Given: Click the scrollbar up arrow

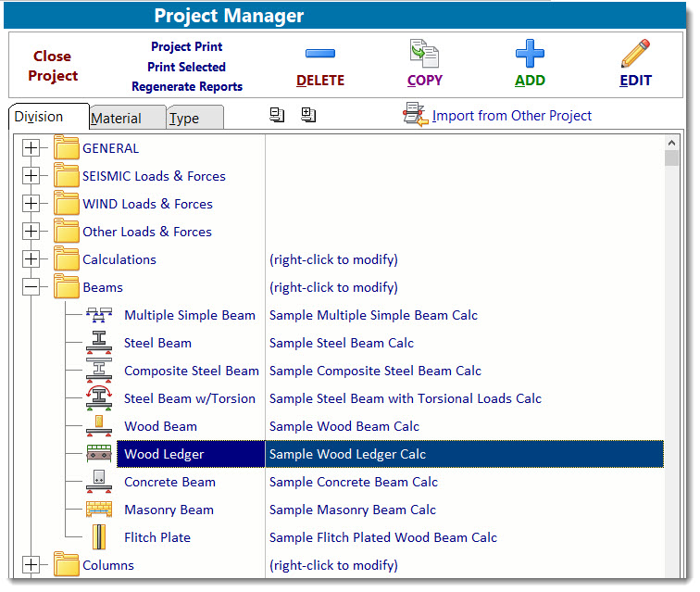Looking at the screenshot, I should 672,143.
